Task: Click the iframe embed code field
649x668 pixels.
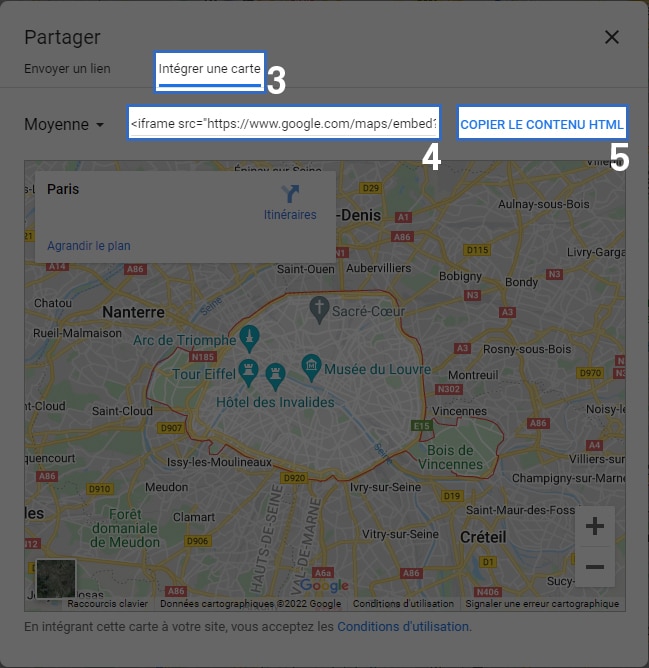Action: pos(284,125)
